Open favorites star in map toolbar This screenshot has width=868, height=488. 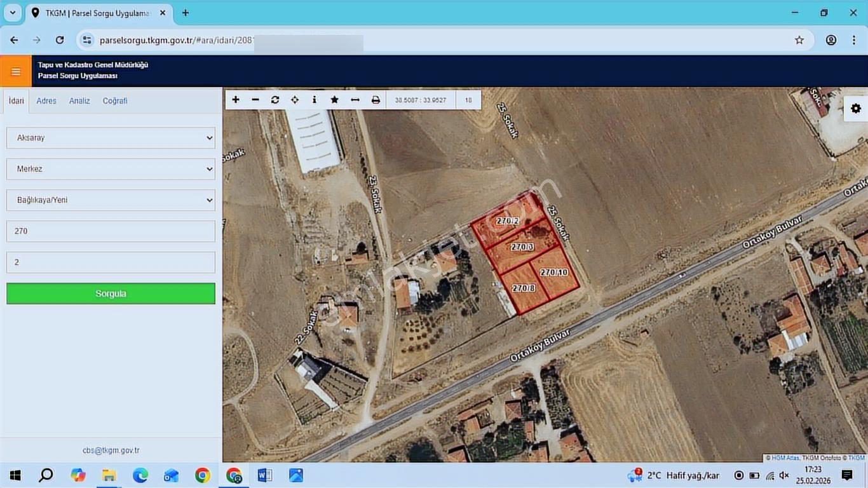point(334,100)
